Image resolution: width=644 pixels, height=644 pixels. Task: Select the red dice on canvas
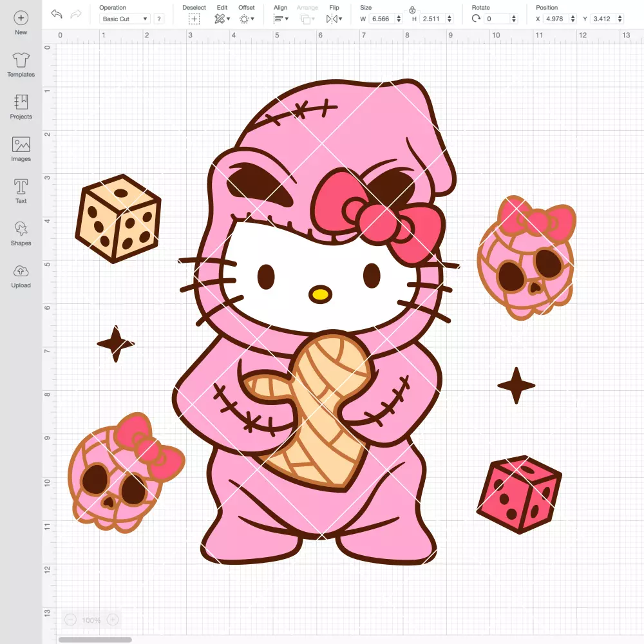tap(519, 495)
